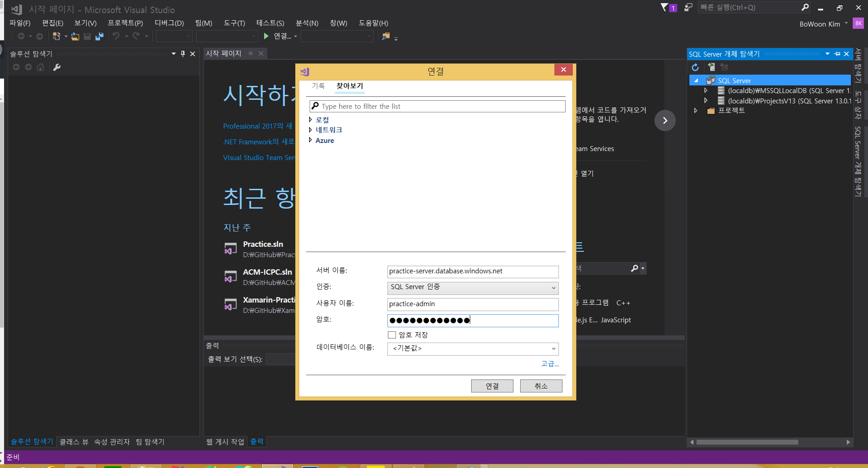This screenshot has height=468, width=868.
Task: Click the Undo toolbar icon
Action: coord(116,36)
